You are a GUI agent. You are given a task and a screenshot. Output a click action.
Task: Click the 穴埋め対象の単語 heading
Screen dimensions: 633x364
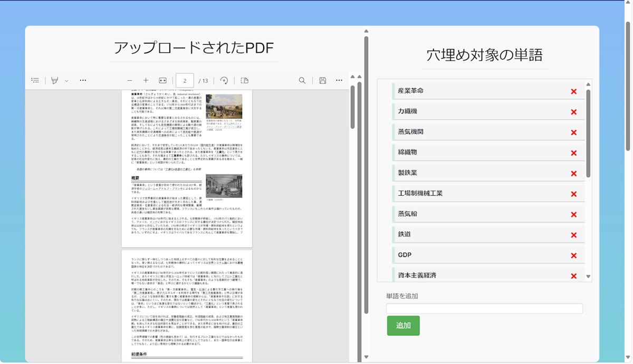(x=484, y=55)
